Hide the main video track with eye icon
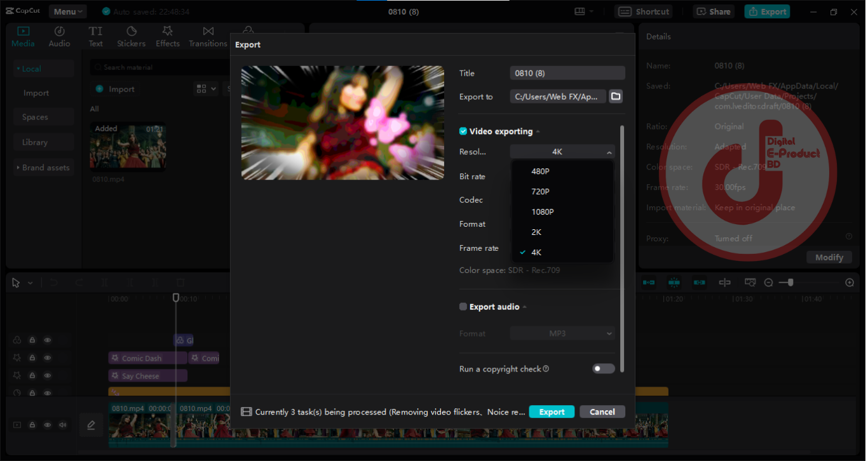Viewport: 868px width, 461px height. (x=48, y=425)
